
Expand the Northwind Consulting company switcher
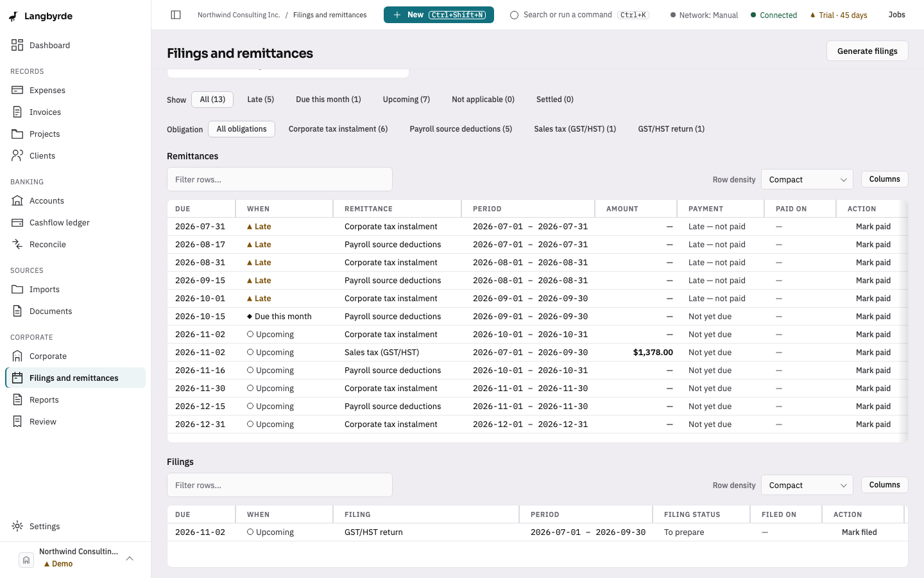[76, 558]
